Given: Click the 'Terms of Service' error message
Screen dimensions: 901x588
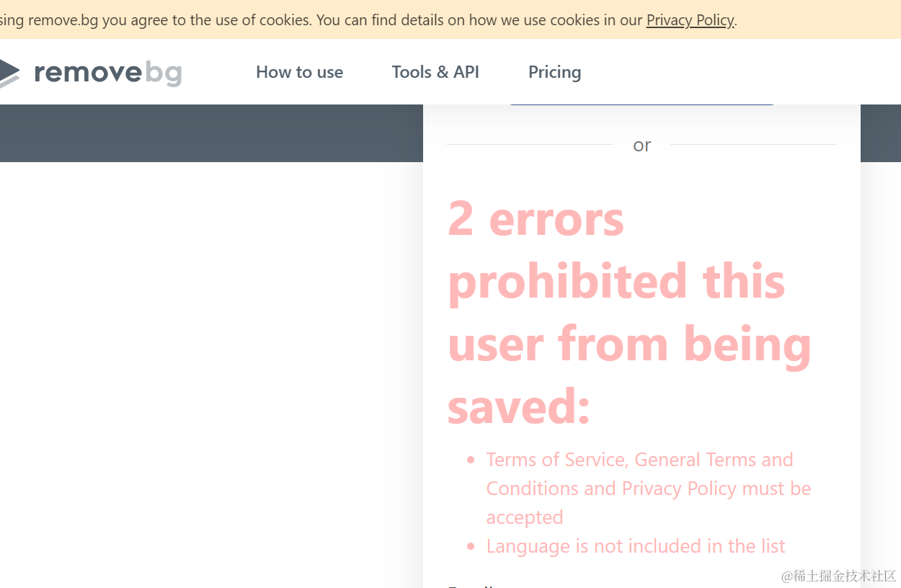Looking at the screenshot, I should coord(649,489).
